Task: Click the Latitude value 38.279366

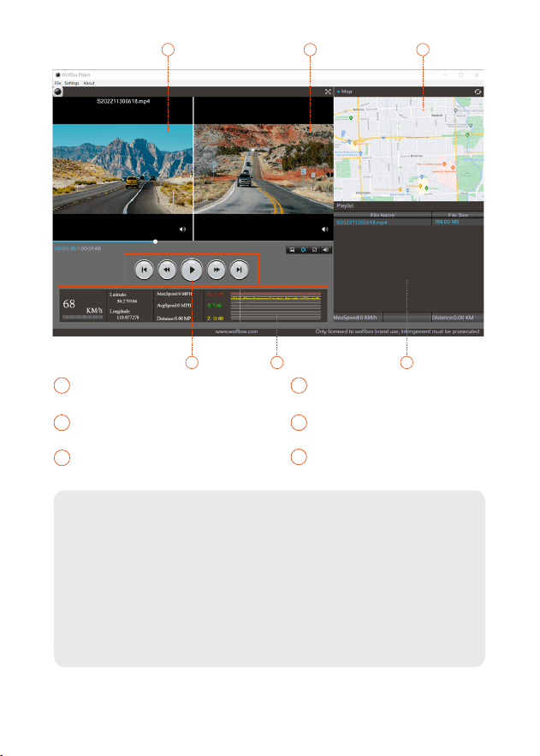Action: pyautogui.click(x=127, y=301)
